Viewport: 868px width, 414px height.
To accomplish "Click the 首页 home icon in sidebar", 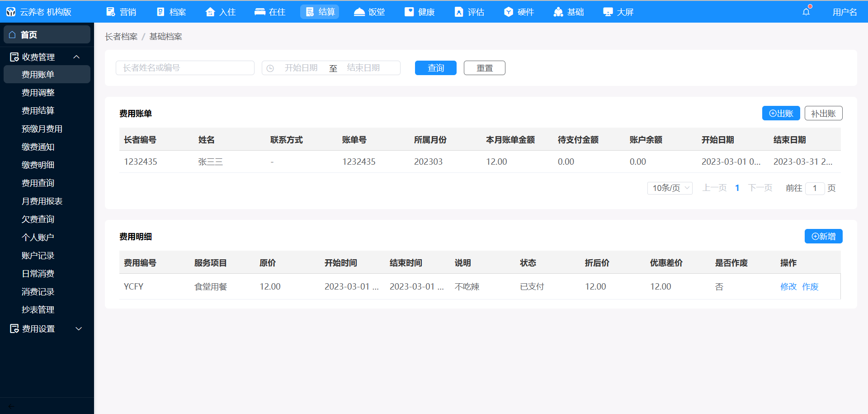I will tap(12, 35).
